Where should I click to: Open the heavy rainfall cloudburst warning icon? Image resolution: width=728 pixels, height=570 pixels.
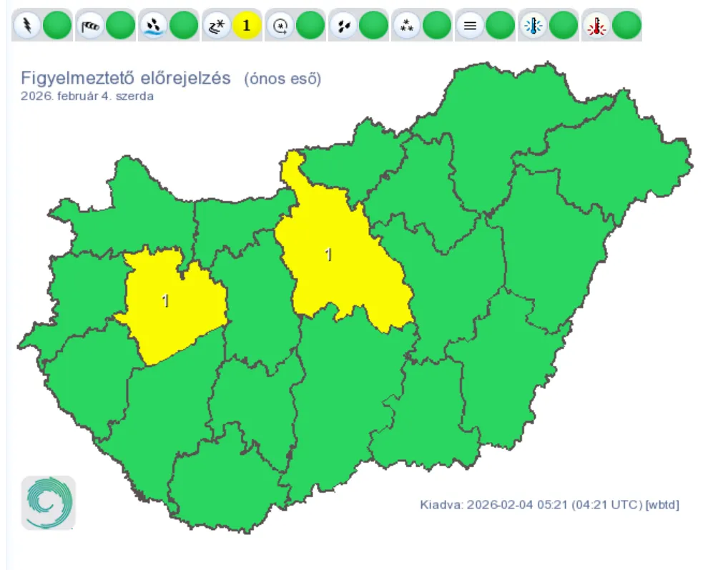click(x=152, y=26)
